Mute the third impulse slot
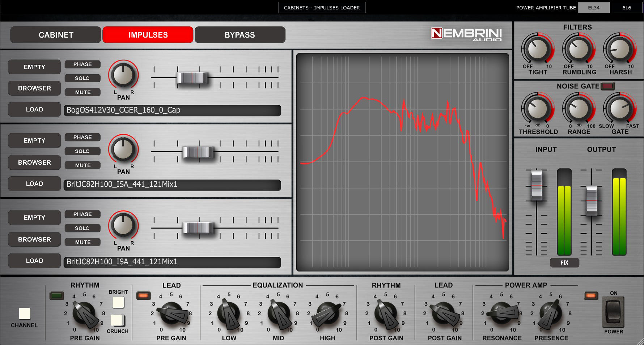 pos(82,242)
